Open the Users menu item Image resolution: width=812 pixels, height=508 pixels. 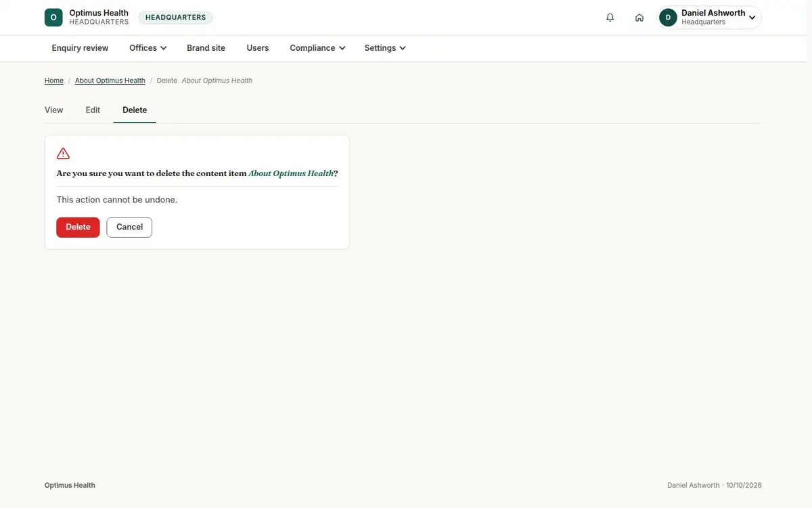[x=258, y=48]
